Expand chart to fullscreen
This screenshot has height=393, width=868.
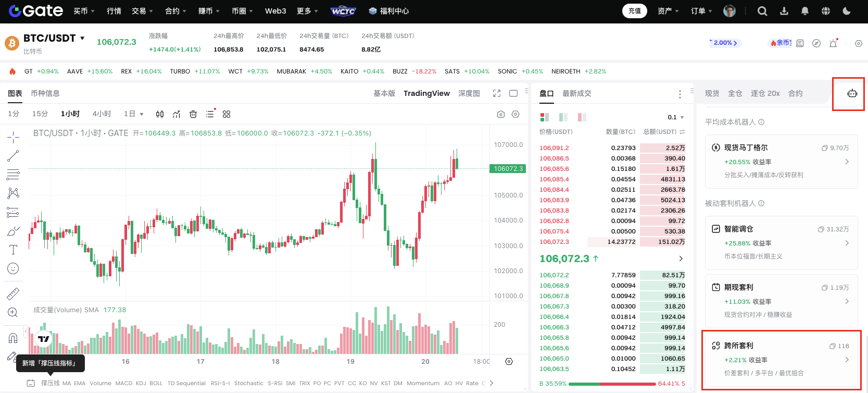pos(497,93)
